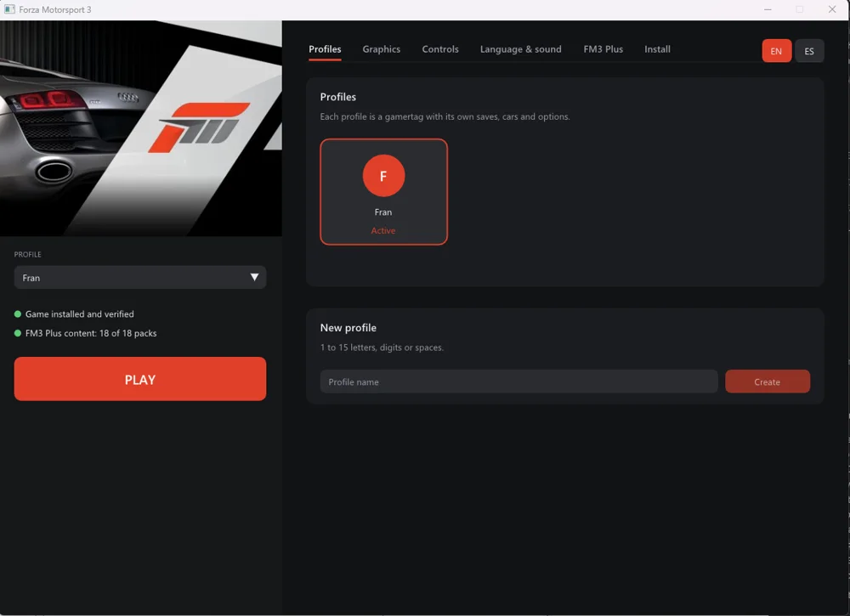Switch launcher language to ES

[x=809, y=51]
